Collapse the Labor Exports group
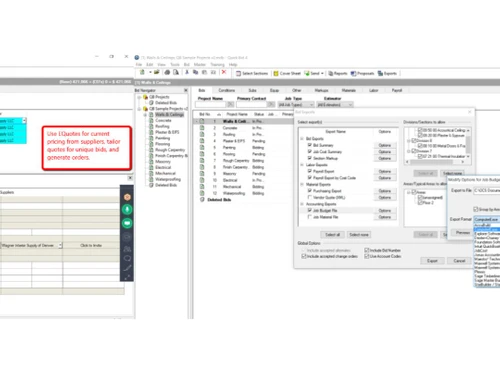The height and width of the screenshot is (375, 500). click(x=302, y=165)
